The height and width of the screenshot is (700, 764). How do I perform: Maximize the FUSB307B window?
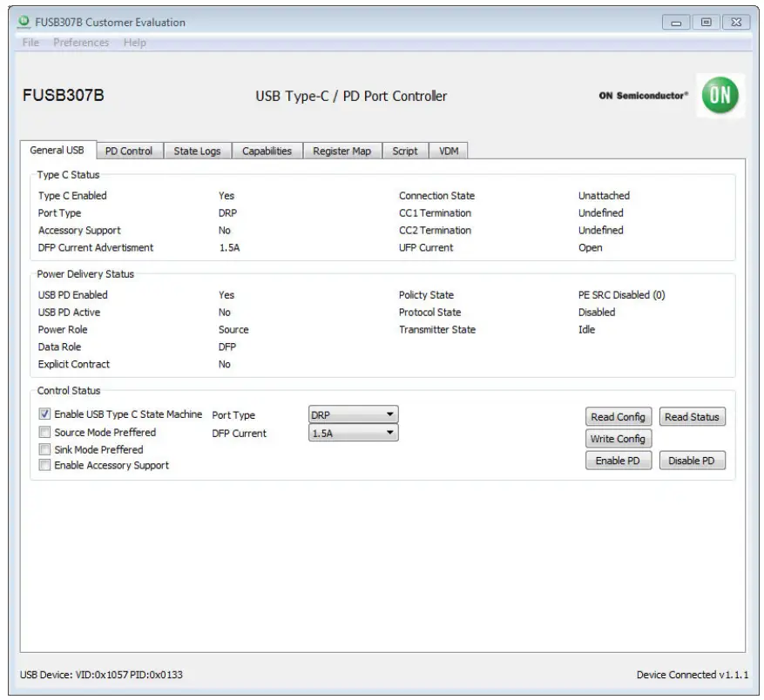[706, 23]
